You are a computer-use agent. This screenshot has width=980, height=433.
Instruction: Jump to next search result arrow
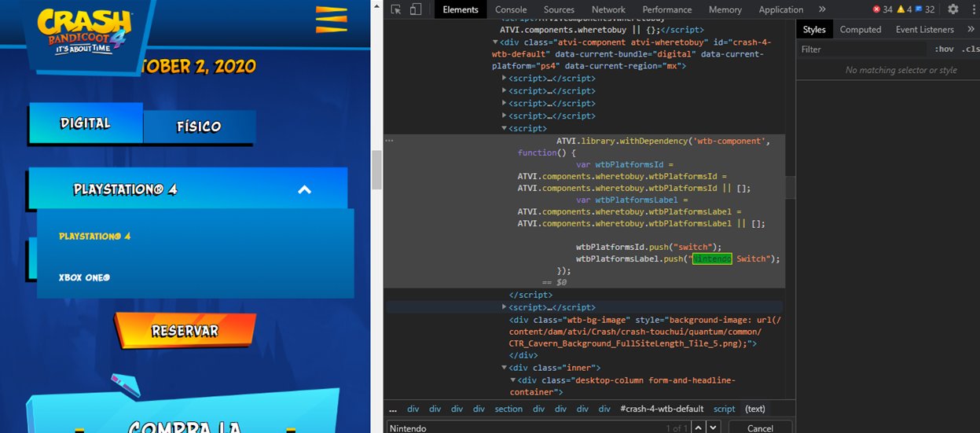713,427
